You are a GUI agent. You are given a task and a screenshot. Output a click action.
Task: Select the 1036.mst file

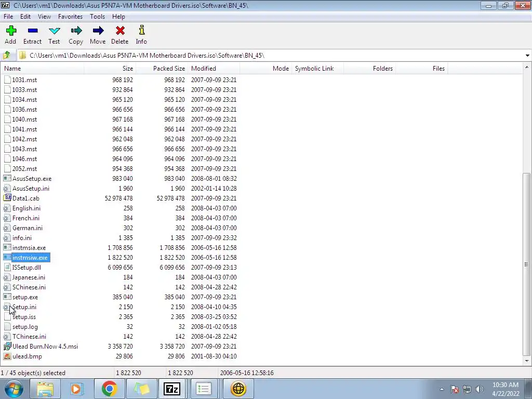point(24,109)
